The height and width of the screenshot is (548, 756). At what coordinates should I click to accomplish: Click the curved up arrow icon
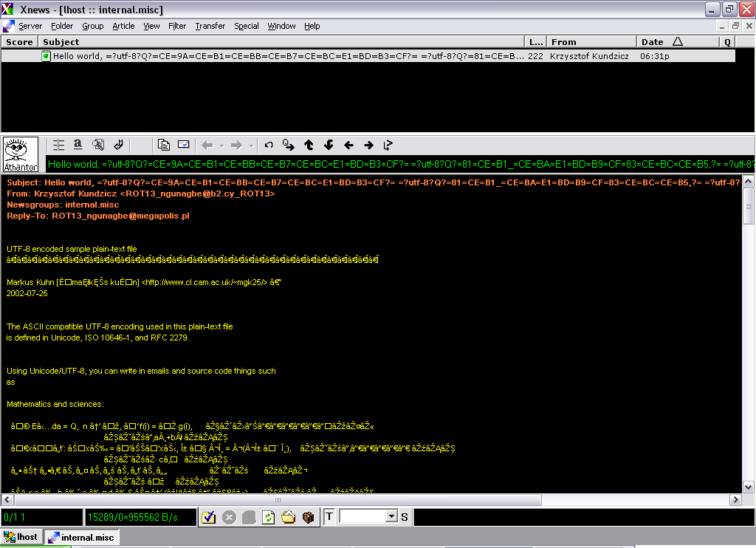(x=309, y=145)
